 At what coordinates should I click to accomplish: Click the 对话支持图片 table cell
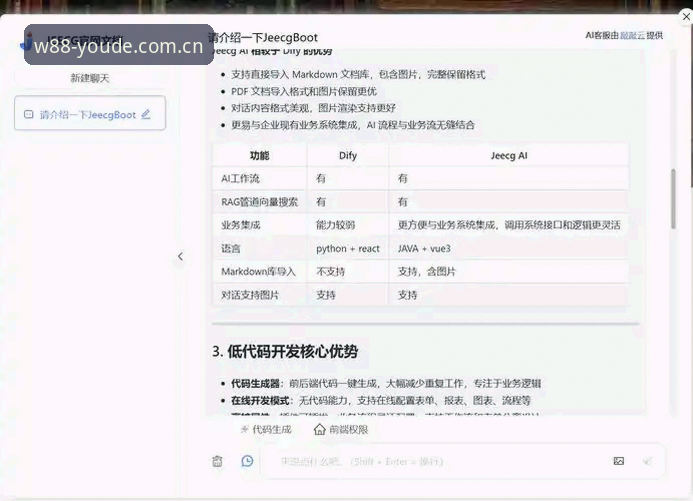pos(259,295)
